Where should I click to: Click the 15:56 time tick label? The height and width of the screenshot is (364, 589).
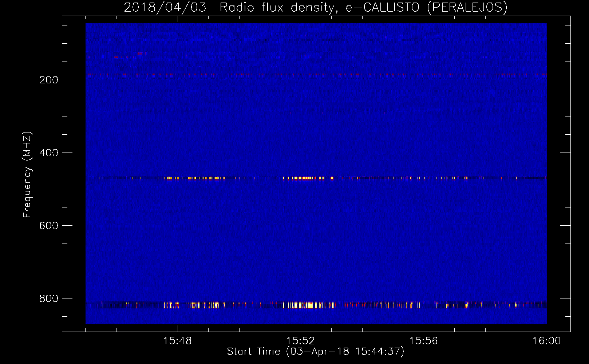click(x=424, y=341)
